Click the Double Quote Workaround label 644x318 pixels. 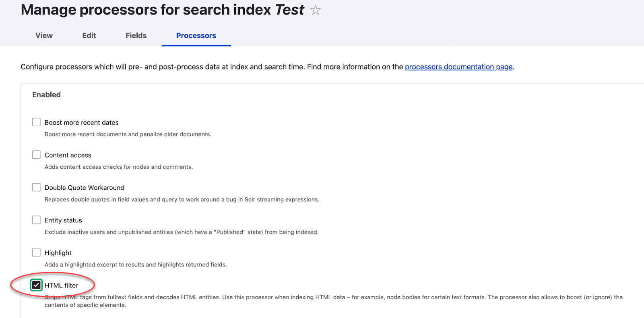tap(84, 187)
